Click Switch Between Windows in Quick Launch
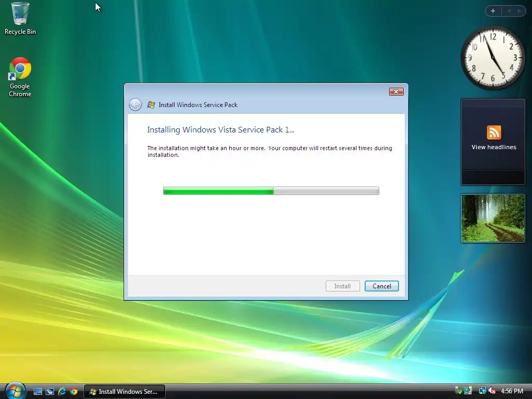532x399 pixels. click(50, 392)
